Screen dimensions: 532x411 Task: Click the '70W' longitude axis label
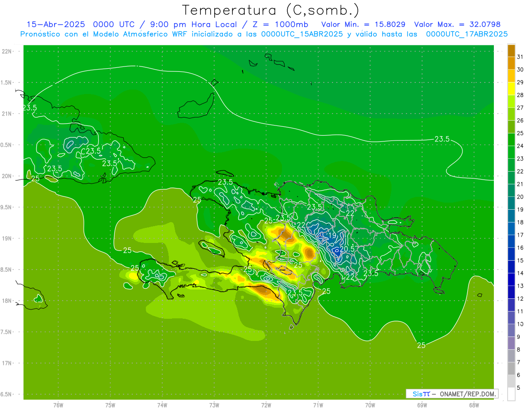[370, 405]
